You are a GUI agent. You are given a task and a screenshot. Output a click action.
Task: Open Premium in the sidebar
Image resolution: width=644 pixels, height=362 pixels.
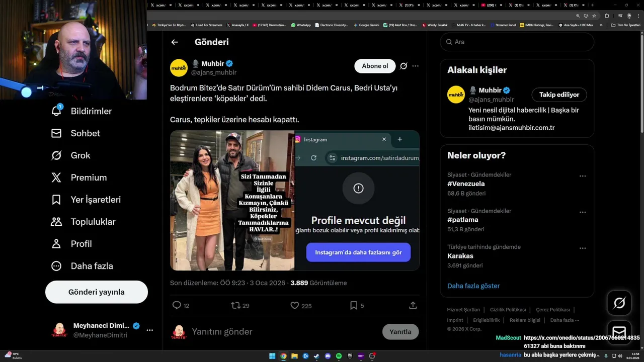pyautogui.click(x=79, y=177)
